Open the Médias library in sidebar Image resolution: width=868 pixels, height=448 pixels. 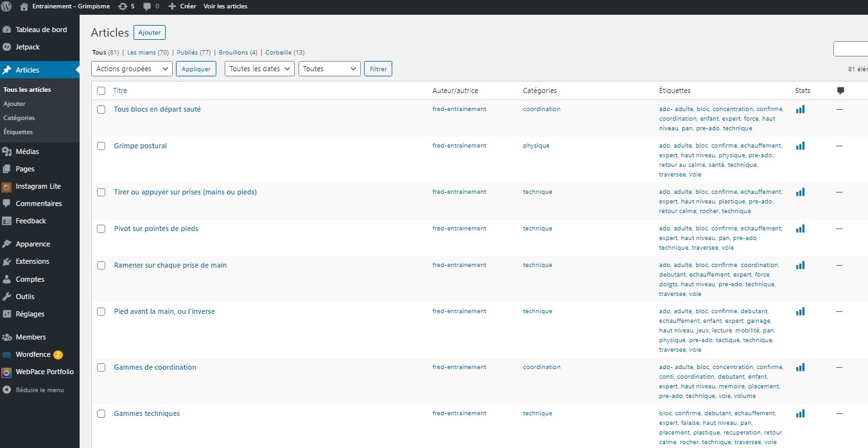pos(27,151)
